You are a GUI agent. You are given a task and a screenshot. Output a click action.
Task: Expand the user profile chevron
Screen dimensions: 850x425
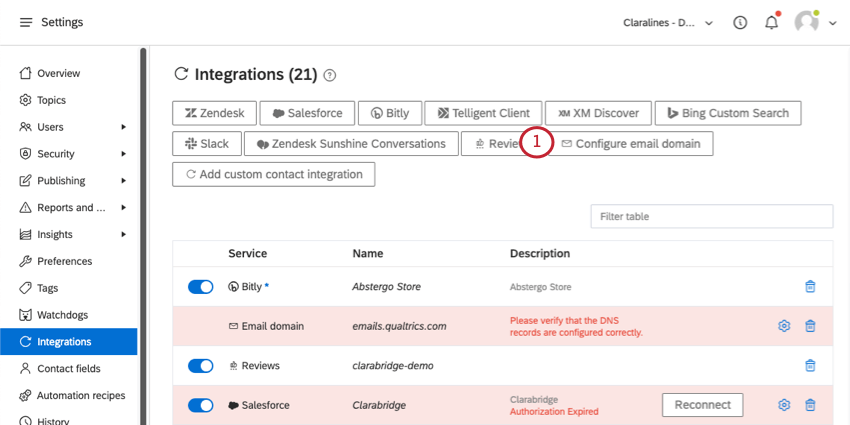click(833, 23)
